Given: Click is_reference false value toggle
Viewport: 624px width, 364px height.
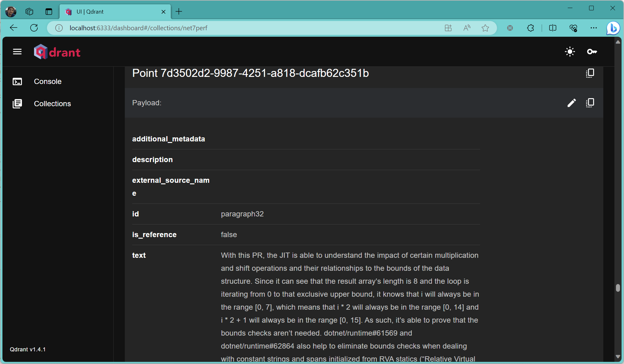Looking at the screenshot, I should pos(228,234).
